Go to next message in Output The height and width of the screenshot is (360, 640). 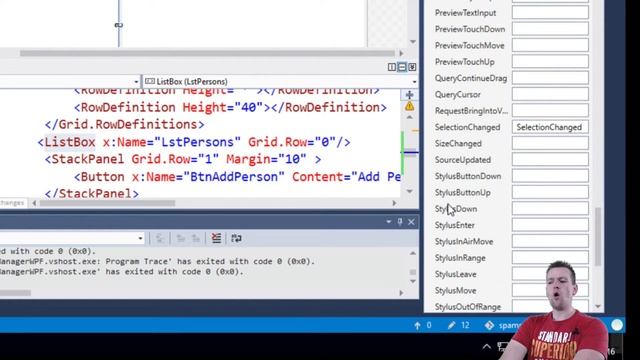click(196, 238)
